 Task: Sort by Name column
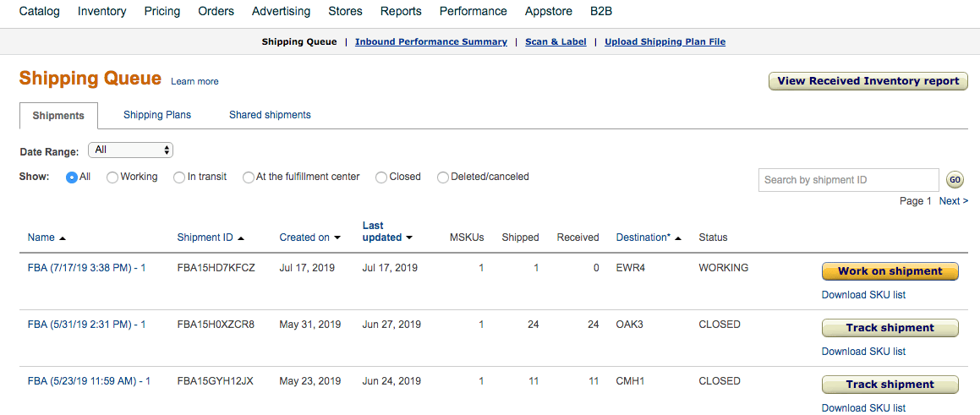point(47,238)
